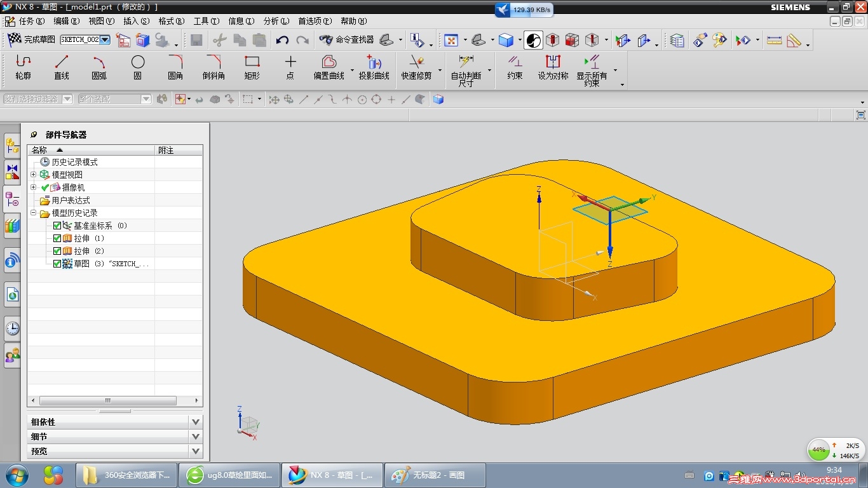This screenshot has width=868, height=488.
Task: Click the 附注 column header
Action: (x=179, y=150)
